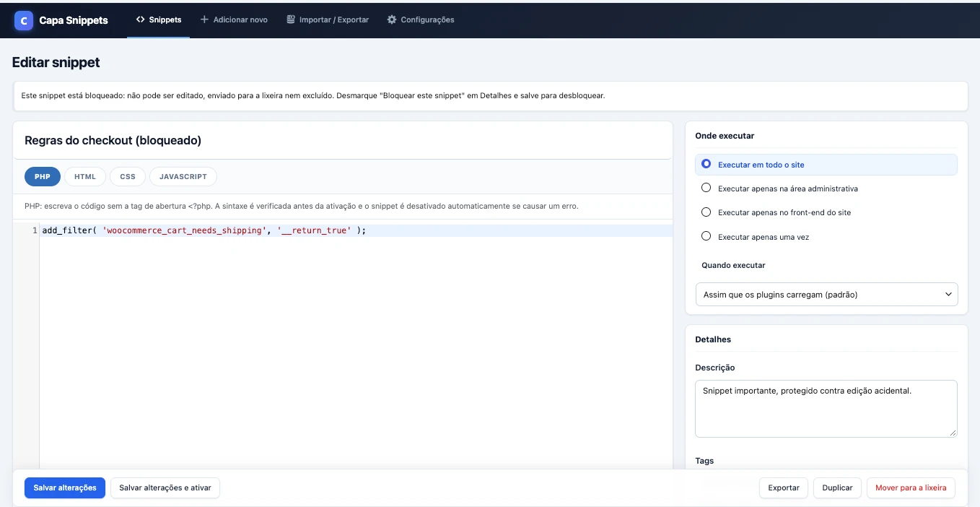Select 'Executar apenas uma vez' radio

coord(706,236)
